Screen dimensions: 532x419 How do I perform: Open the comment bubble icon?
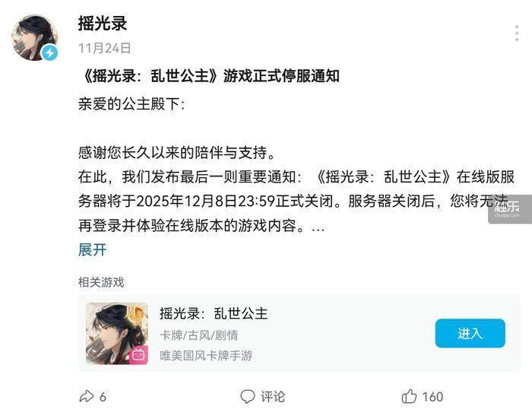coord(247,397)
